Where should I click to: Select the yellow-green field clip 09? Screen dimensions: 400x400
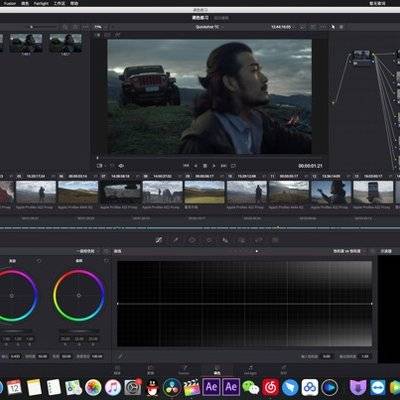coord(205,192)
